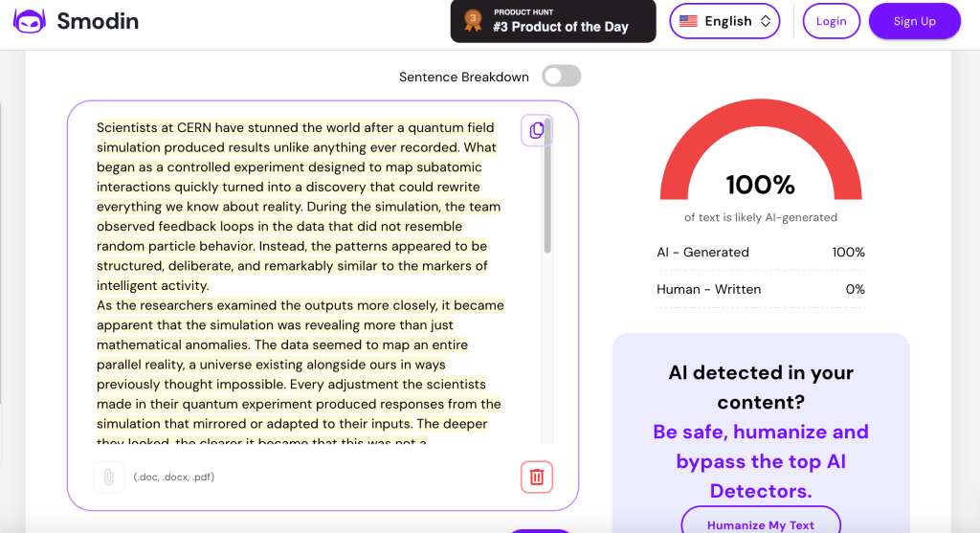The image size is (980, 533).
Task: Copy the text with the copy icon
Action: pyautogui.click(x=536, y=130)
